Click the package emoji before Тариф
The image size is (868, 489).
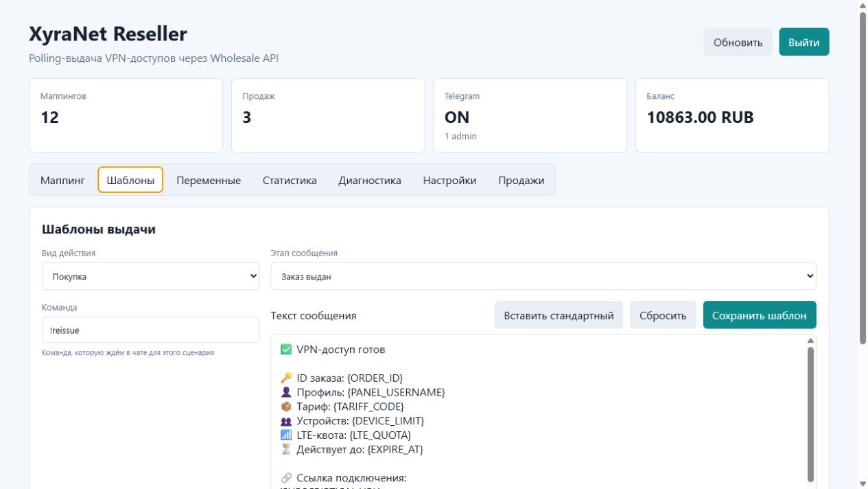pos(286,407)
